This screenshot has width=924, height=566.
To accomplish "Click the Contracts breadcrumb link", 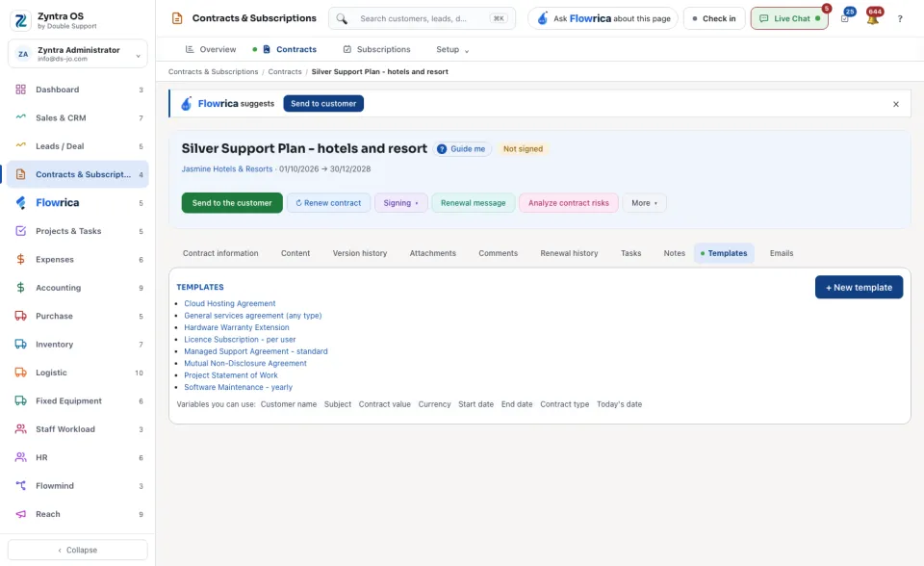I will coord(285,72).
